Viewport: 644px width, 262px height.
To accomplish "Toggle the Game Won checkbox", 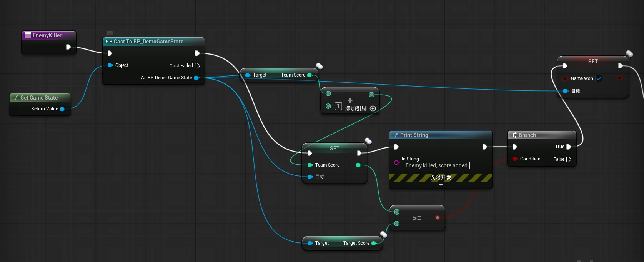I will click(599, 78).
